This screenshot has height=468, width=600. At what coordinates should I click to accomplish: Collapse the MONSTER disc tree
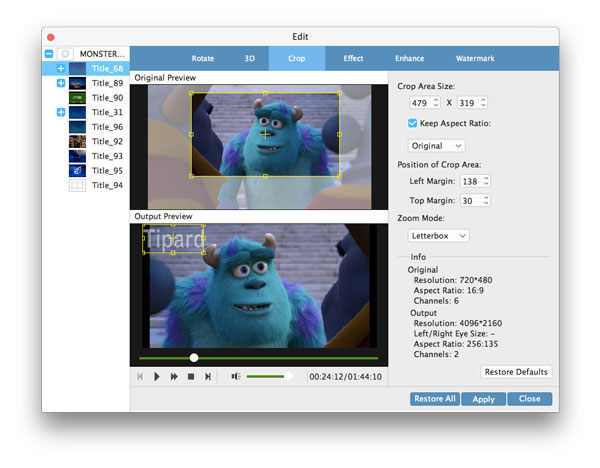pos(49,54)
